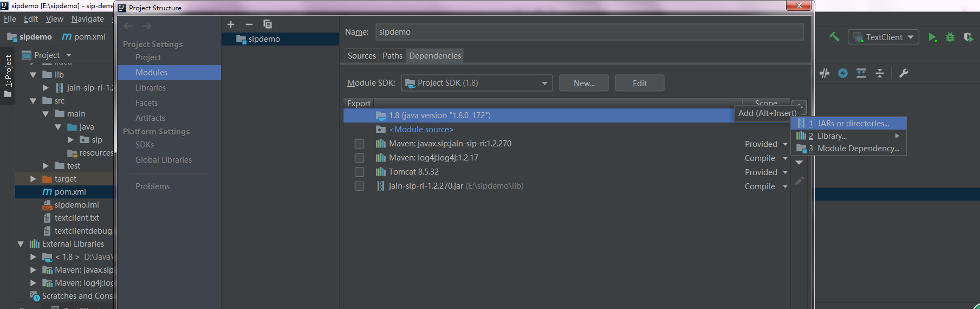Collapse External Libraries node
This screenshot has width=980, height=309.
tap(21, 244)
